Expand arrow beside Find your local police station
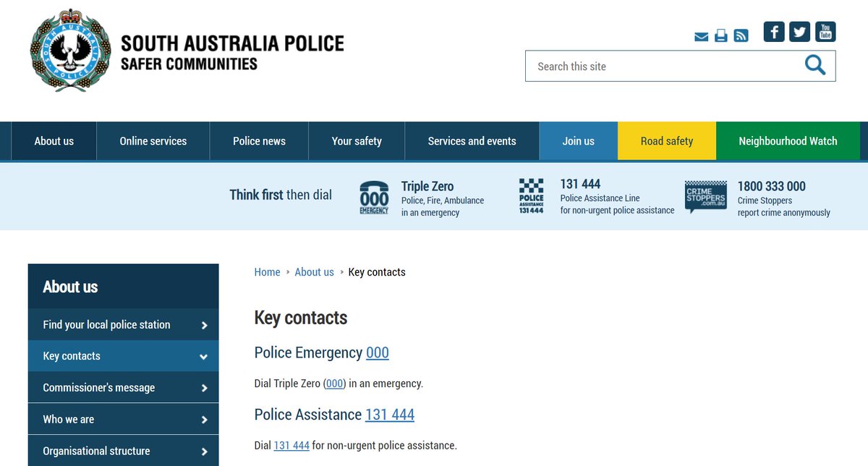The width and height of the screenshot is (868, 466). point(204,326)
